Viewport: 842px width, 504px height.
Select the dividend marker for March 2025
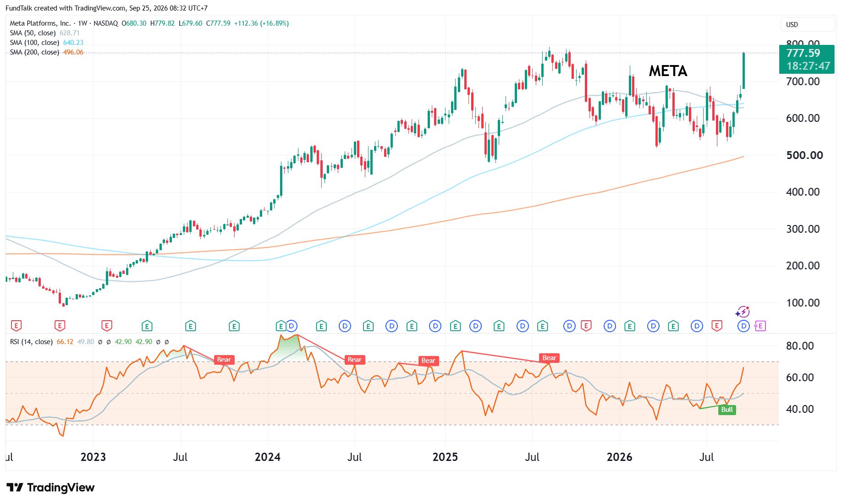476,326
